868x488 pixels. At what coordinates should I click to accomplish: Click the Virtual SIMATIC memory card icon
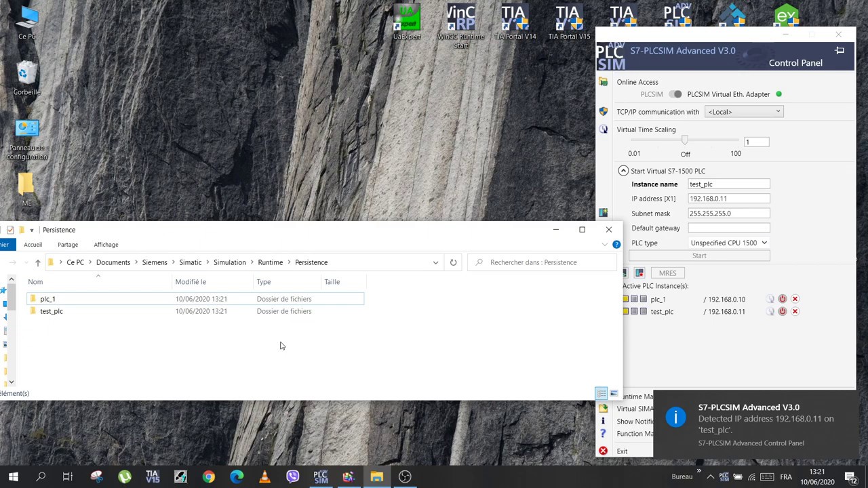[603, 408]
